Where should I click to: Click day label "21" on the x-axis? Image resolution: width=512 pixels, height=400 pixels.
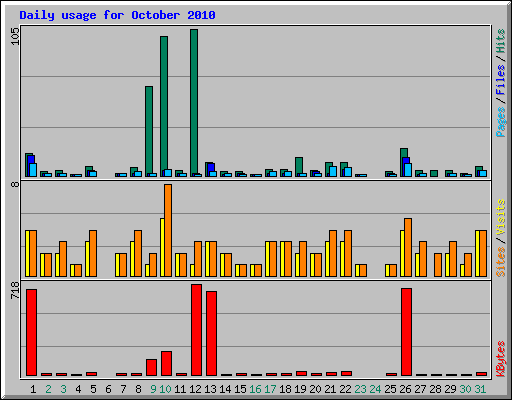click(x=330, y=389)
